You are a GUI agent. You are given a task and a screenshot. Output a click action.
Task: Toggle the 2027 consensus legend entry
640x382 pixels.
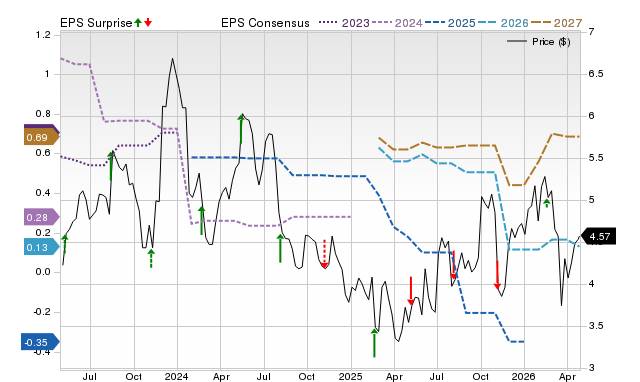click(556, 23)
